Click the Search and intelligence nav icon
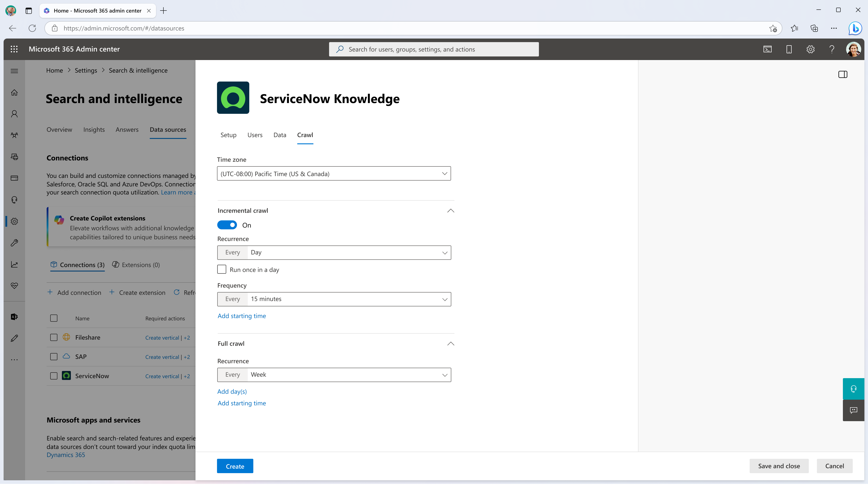 click(x=14, y=221)
